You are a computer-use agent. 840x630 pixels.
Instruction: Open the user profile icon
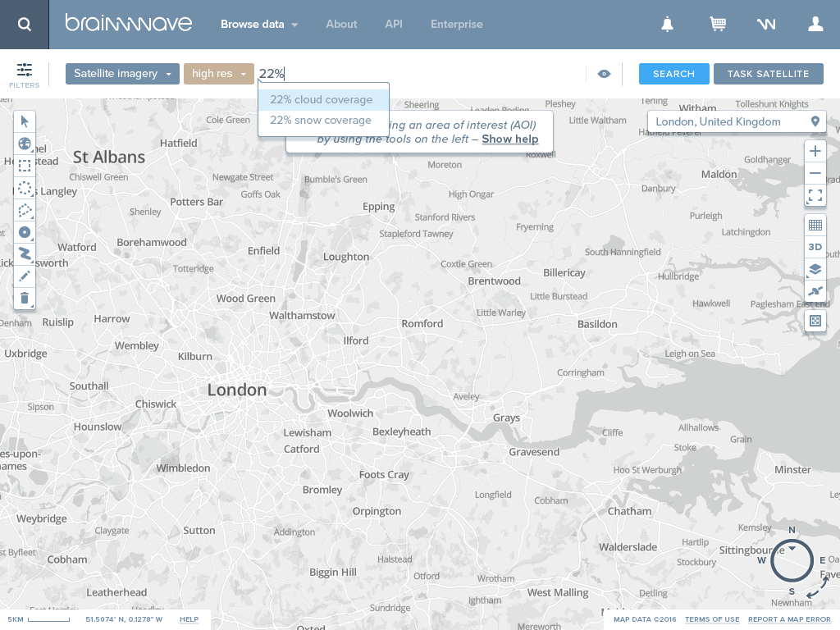pyautogui.click(x=815, y=24)
